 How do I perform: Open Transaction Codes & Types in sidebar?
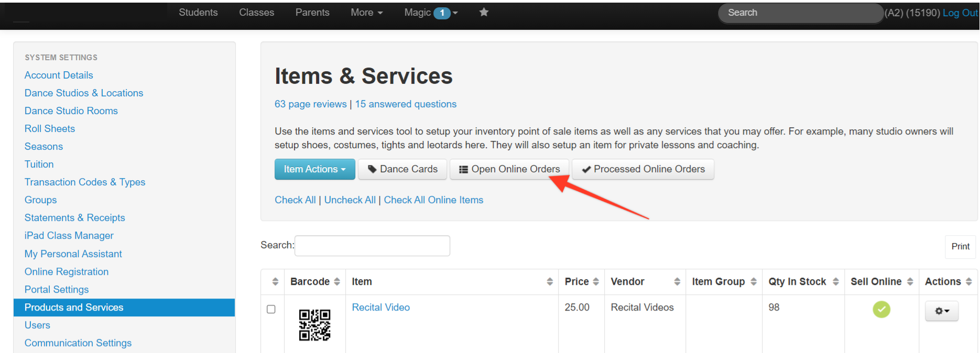pos(85,182)
